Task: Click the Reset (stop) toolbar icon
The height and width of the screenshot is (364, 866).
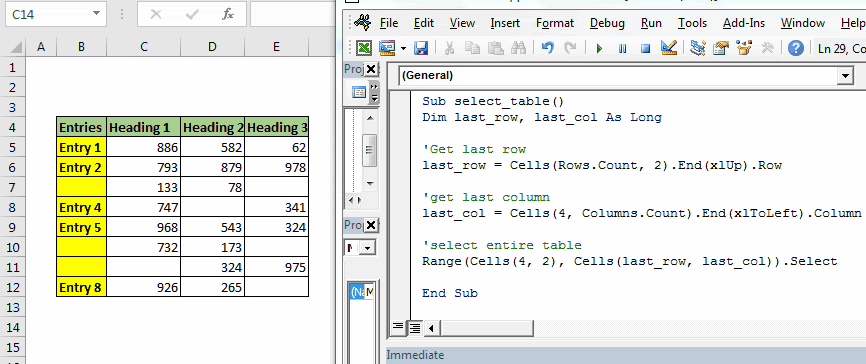Action: pos(645,49)
